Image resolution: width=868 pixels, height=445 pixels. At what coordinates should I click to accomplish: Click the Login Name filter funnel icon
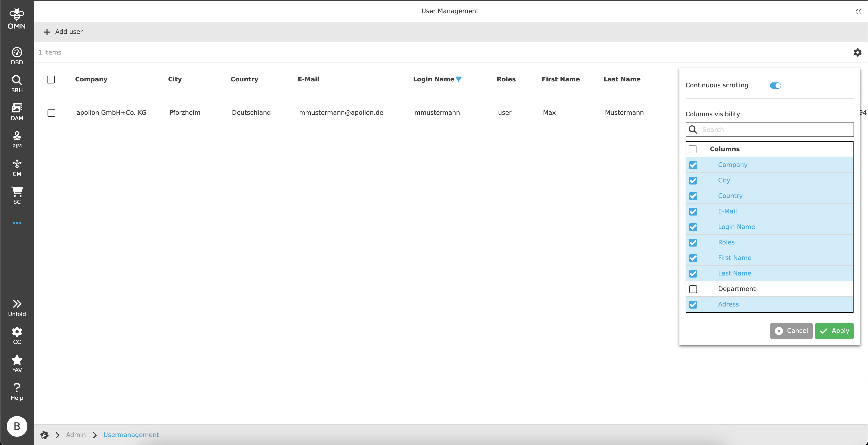point(459,79)
